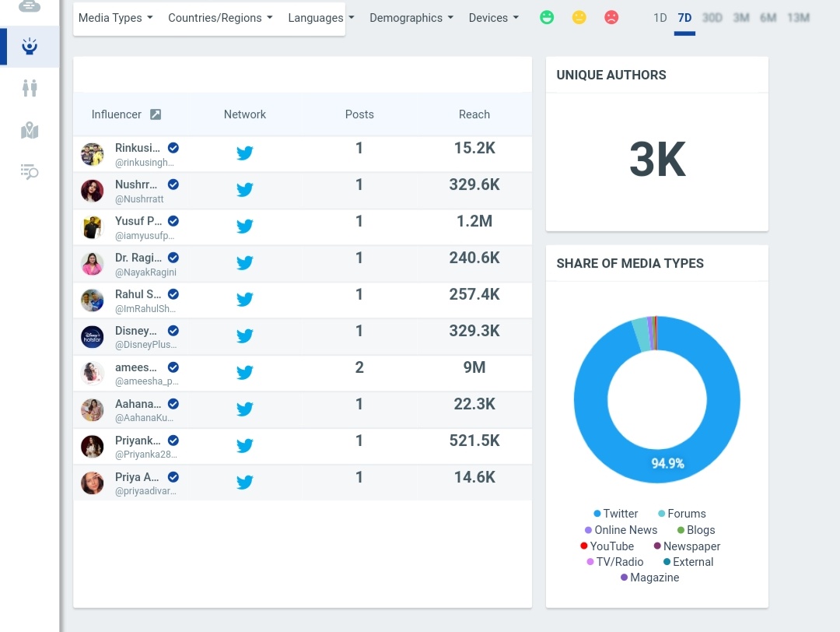Click the ameesha_p profile thumbnail
840x632 pixels.
[92, 373]
